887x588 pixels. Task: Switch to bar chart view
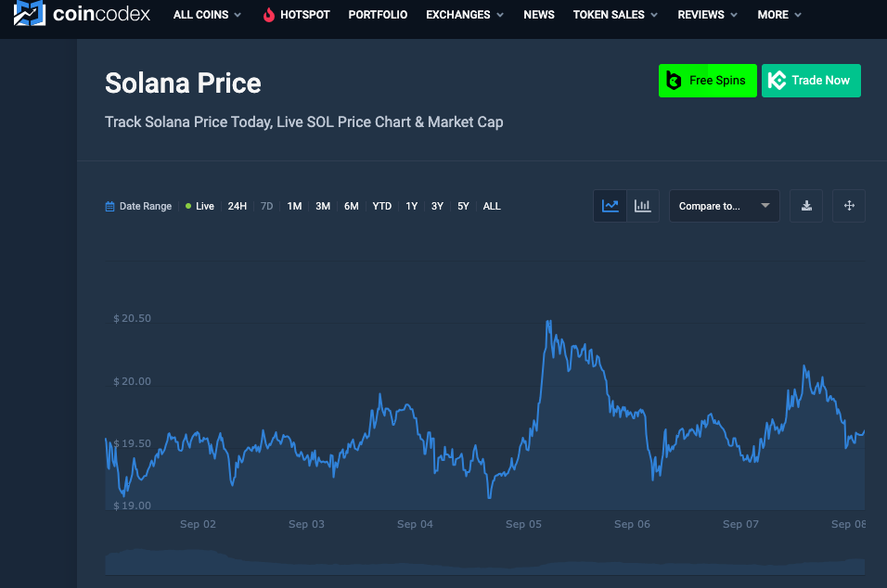pyautogui.click(x=643, y=206)
